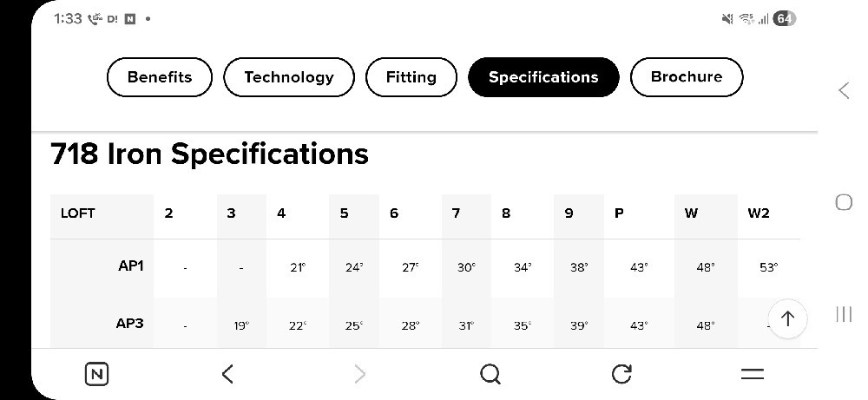868x400 pixels.
Task: Open the Technology tab
Action: tap(289, 77)
